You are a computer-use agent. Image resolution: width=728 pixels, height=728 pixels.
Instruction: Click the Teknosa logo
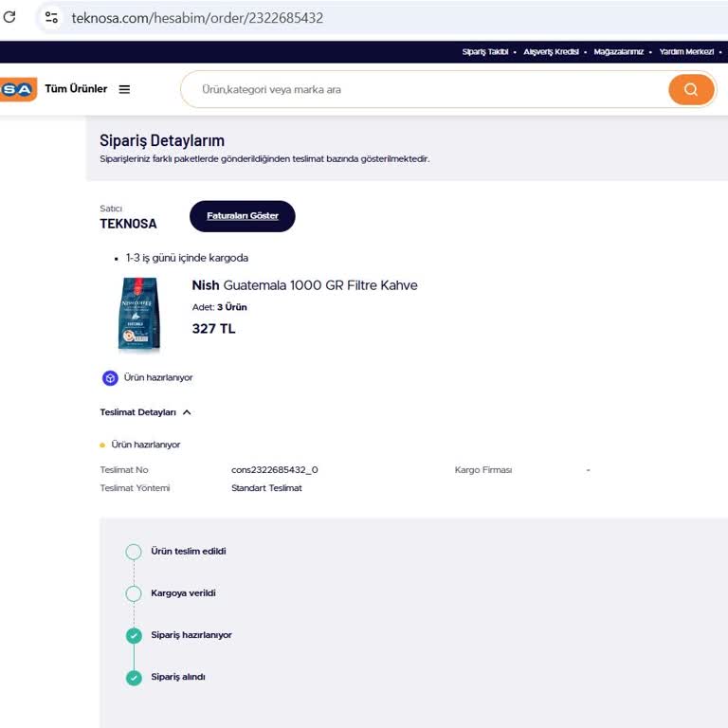[17, 89]
